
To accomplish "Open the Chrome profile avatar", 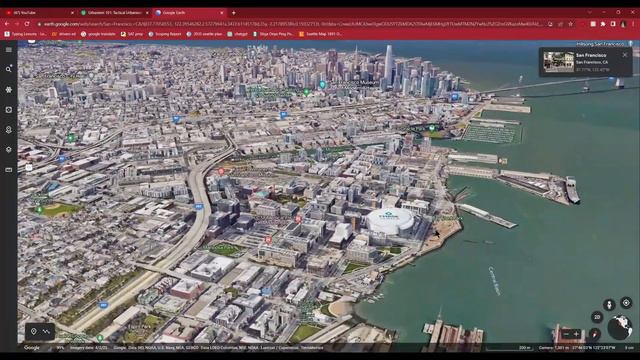I will tap(623, 24).
